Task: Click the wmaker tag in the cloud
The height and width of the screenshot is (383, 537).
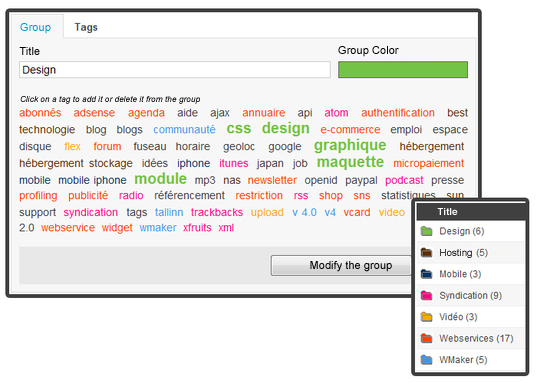Action: coord(158,227)
